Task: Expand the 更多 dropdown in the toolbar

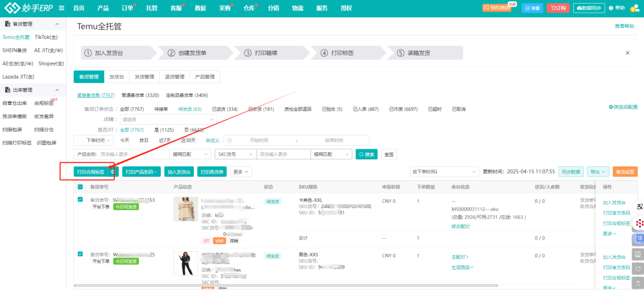Action: pyautogui.click(x=241, y=172)
